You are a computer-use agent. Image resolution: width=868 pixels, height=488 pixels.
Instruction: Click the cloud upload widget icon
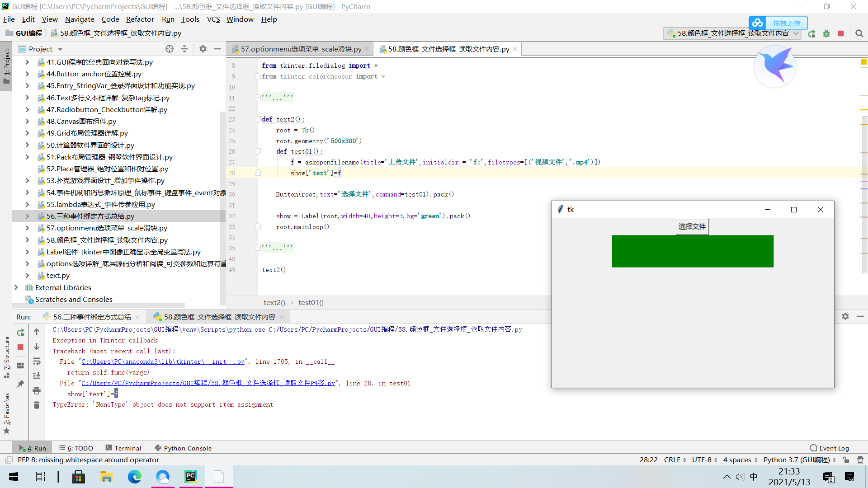(758, 23)
